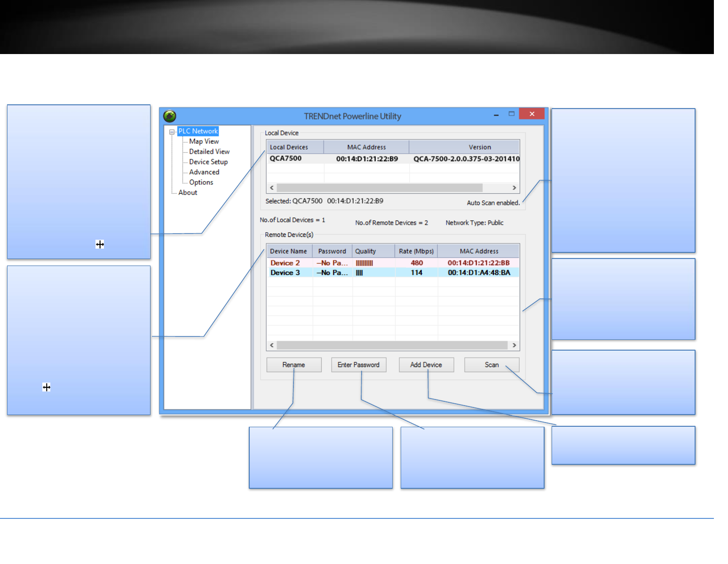
Task: Open the Detailed View tree item
Action: click(x=209, y=152)
